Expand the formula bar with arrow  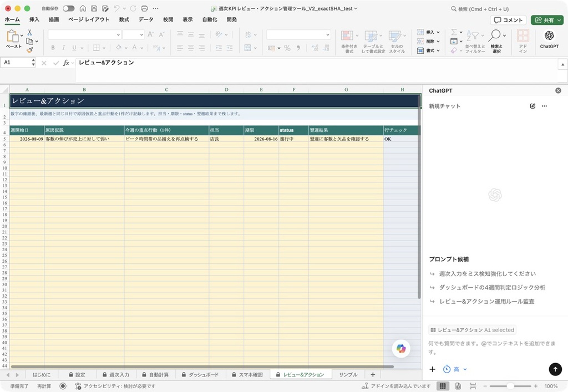coord(562,64)
